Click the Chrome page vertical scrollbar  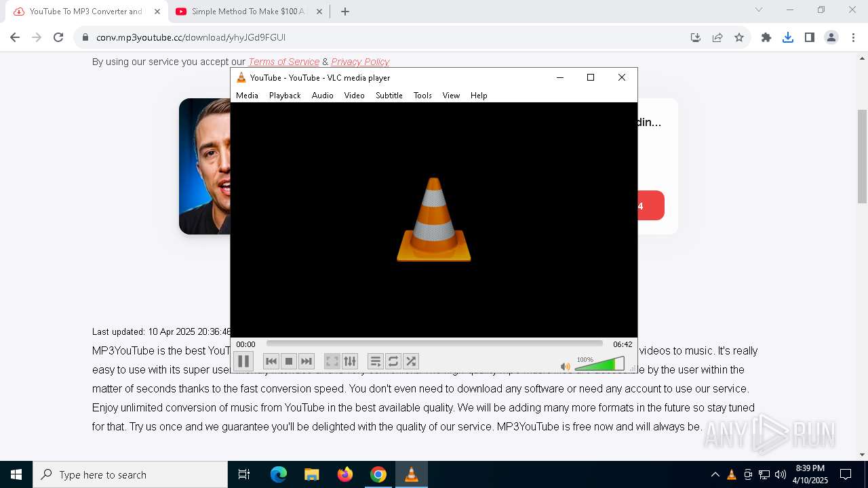[862, 156]
